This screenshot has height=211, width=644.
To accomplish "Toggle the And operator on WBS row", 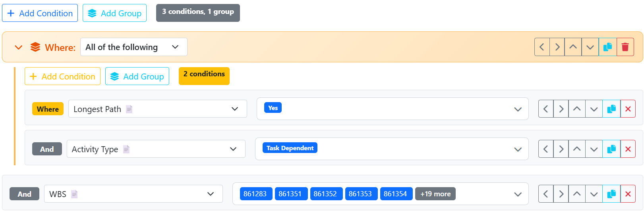I will pyautogui.click(x=24, y=194).
